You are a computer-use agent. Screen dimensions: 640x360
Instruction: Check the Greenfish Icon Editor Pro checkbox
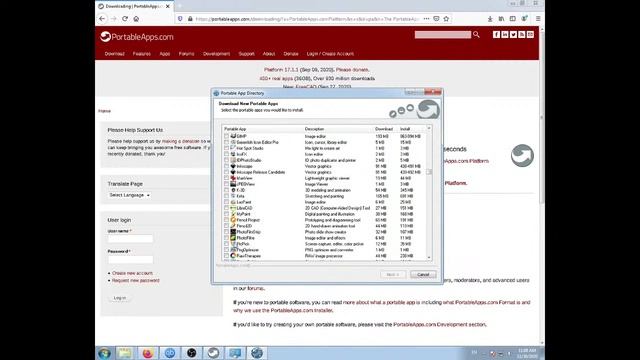pyautogui.click(x=227, y=142)
